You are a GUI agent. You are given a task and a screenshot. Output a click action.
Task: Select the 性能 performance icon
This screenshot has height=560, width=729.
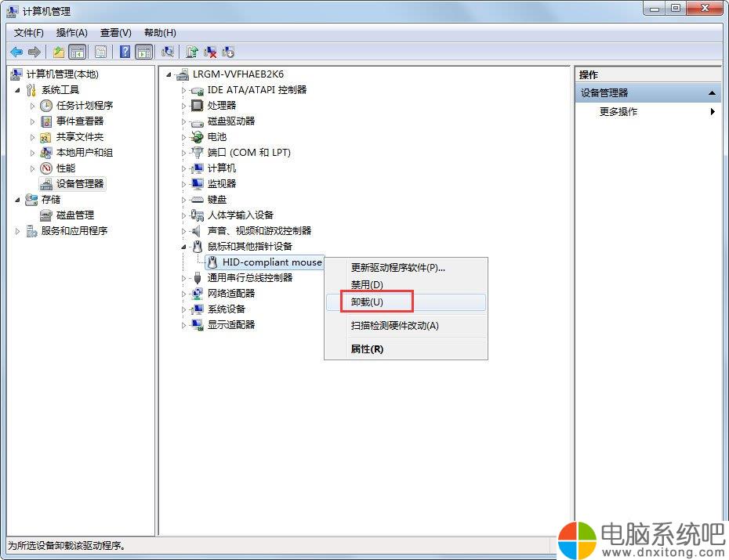coord(46,168)
